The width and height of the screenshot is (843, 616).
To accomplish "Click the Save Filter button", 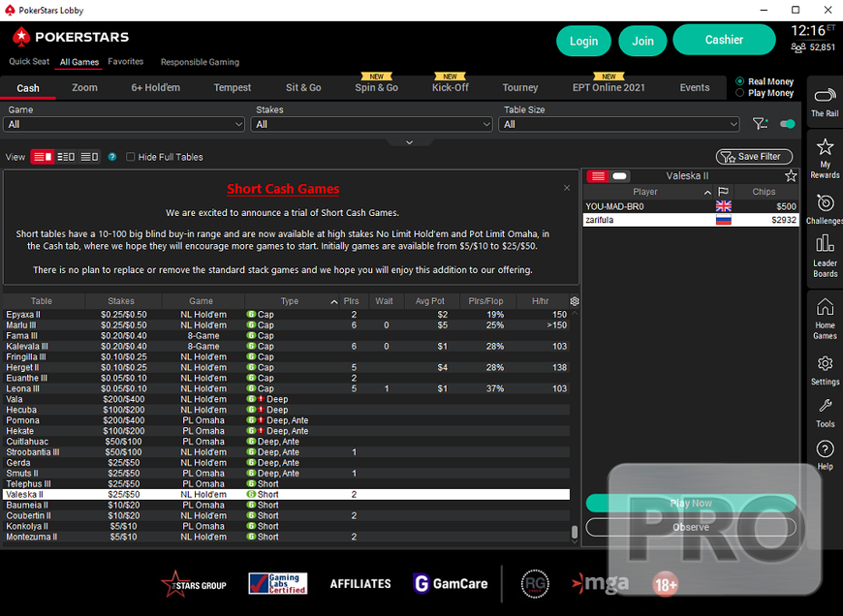I will 754,156.
